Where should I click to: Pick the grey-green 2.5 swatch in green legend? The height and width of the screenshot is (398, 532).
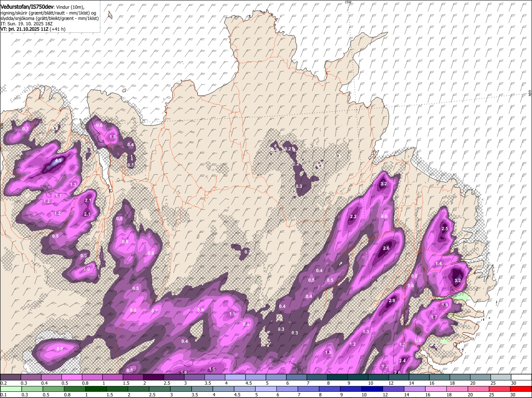(160, 389)
